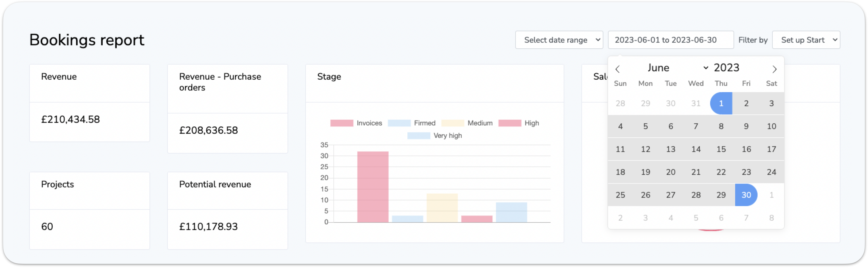Toggle Invoices legend in Stage chart
Viewport: 868px width, 268px height.
[356, 123]
